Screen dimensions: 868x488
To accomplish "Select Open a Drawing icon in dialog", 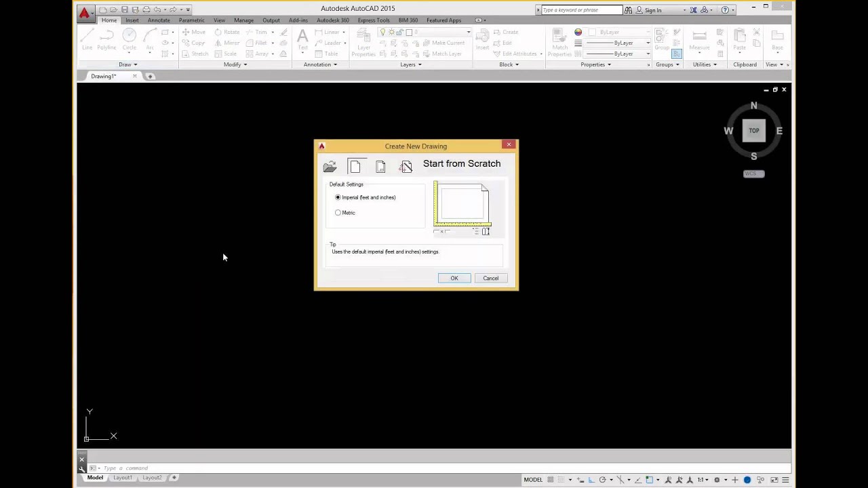I will tap(330, 167).
